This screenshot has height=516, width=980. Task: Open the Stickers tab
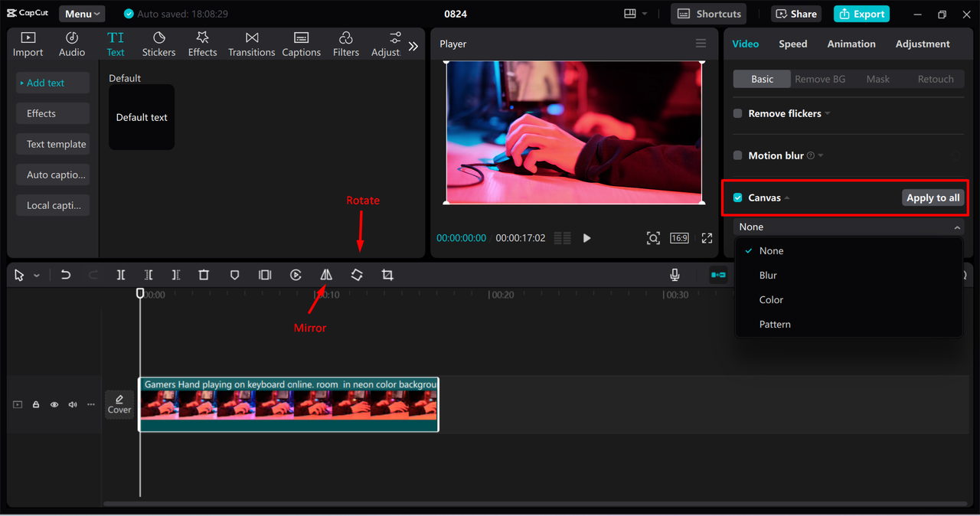(158, 44)
